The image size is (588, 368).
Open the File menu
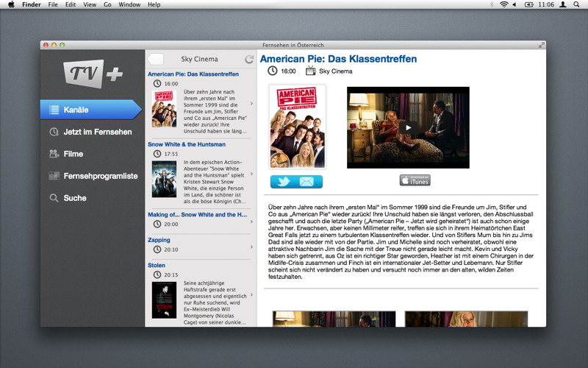tap(53, 4)
